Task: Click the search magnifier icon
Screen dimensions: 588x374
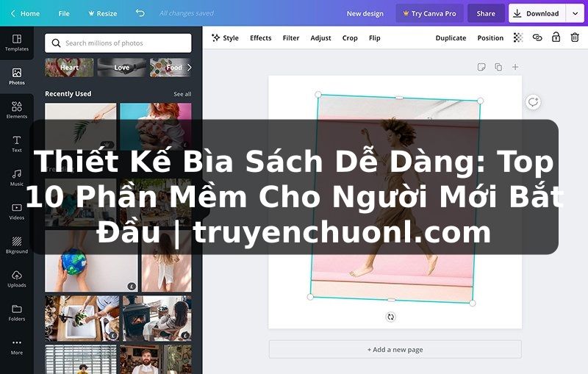Action: click(x=57, y=43)
